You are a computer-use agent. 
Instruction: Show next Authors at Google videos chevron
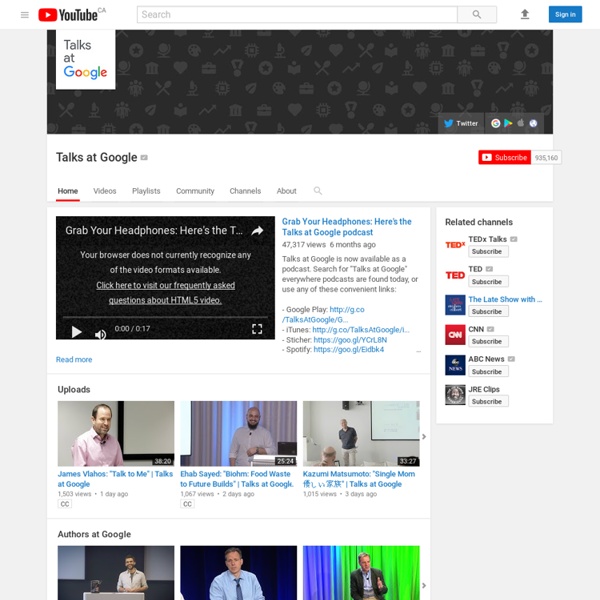coord(424,585)
